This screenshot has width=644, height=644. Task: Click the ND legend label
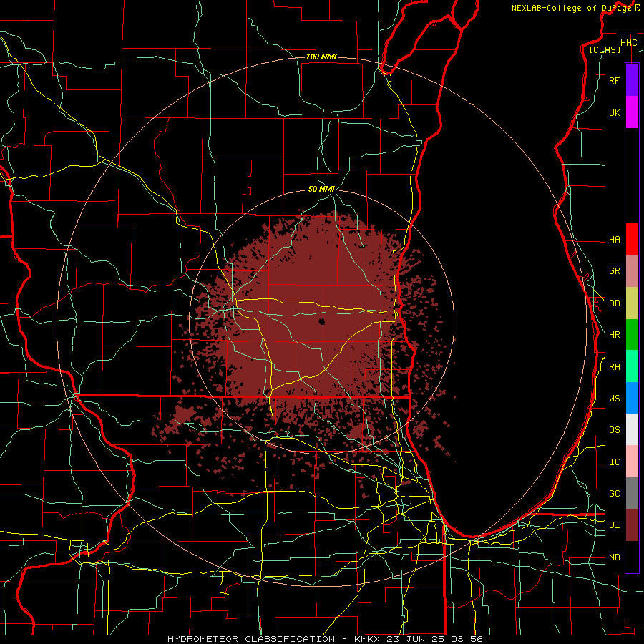pyautogui.click(x=614, y=557)
